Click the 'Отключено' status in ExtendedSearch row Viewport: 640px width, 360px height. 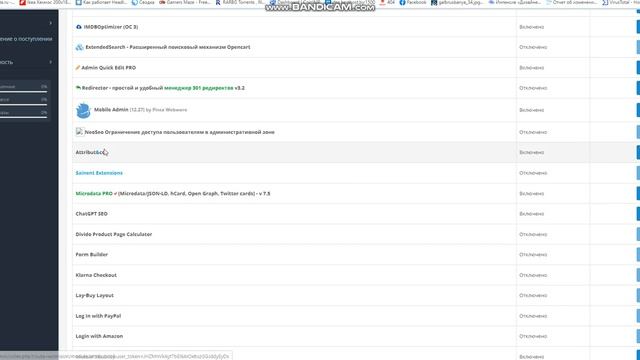tap(533, 47)
